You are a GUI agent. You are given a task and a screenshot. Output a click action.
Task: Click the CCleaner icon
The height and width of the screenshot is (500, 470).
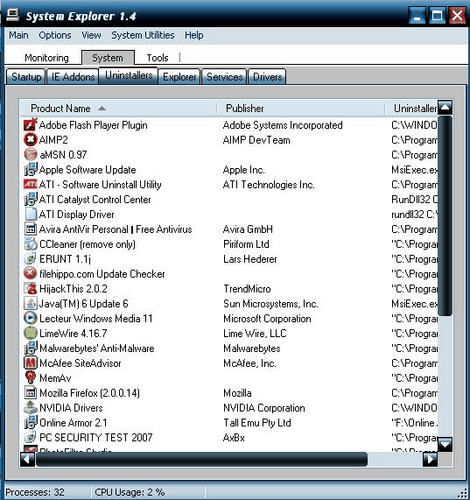click(x=30, y=244)
